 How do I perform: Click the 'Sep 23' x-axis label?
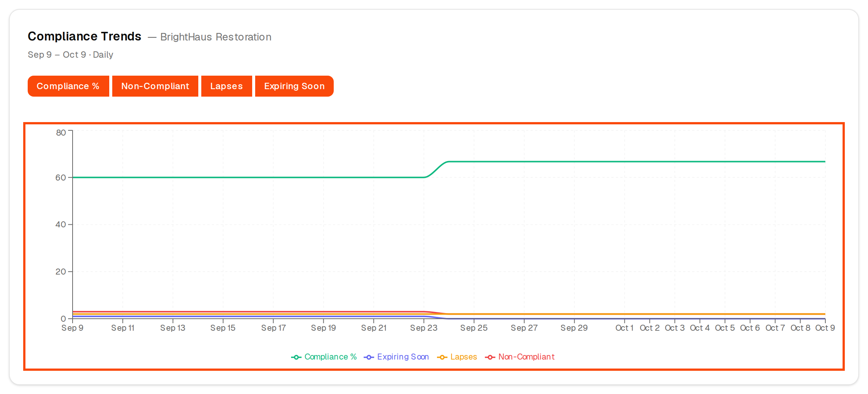click(424, 328)
